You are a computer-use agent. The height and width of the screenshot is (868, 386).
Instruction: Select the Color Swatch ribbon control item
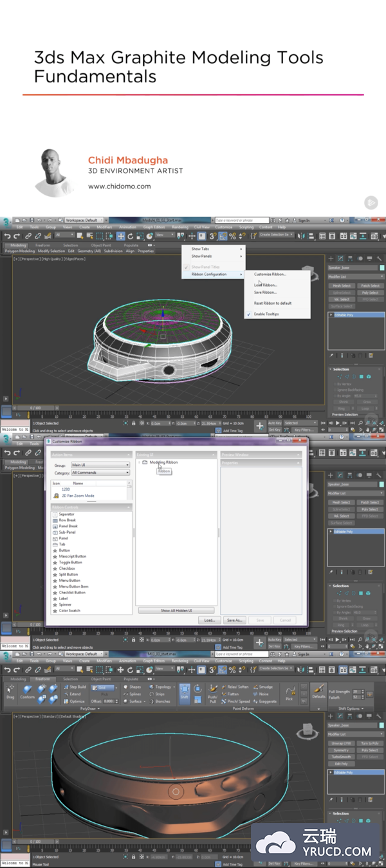coord(69,611)
